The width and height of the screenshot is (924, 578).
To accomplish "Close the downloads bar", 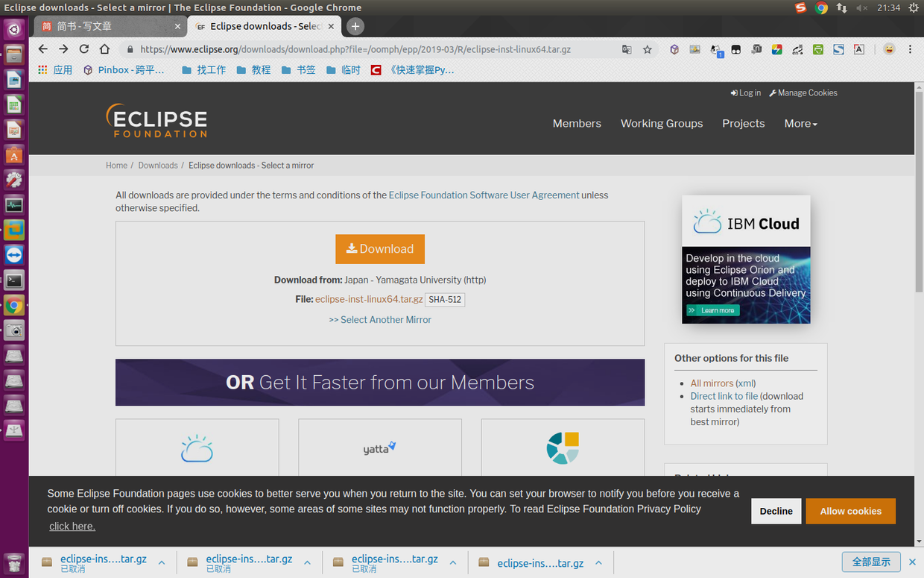I will pos(912,562).
